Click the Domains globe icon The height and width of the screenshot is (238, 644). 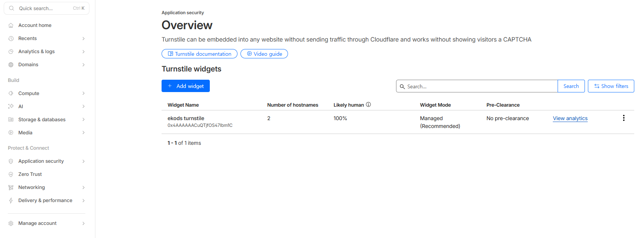coord(11,65)
